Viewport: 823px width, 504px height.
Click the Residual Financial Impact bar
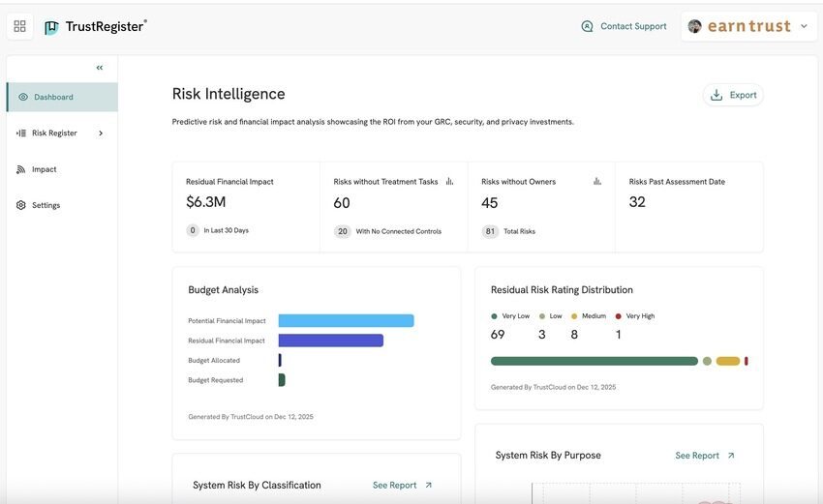(x=331, y=341)
